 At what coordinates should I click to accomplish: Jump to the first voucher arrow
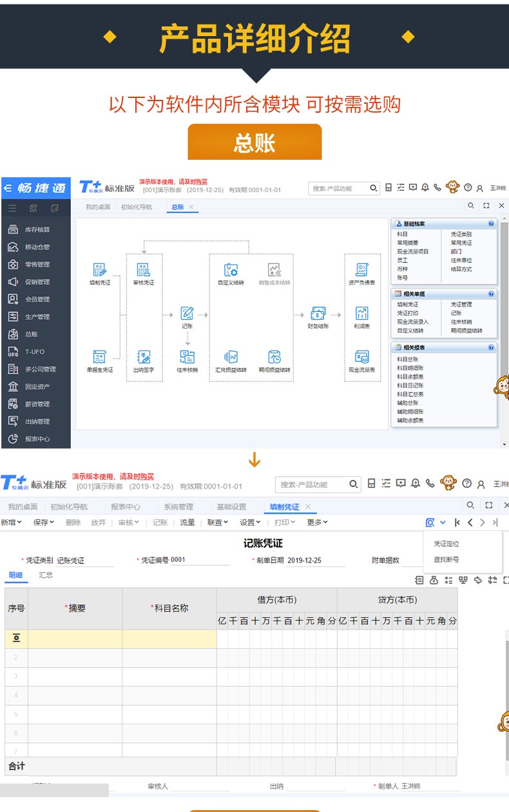tap(457, 523)
